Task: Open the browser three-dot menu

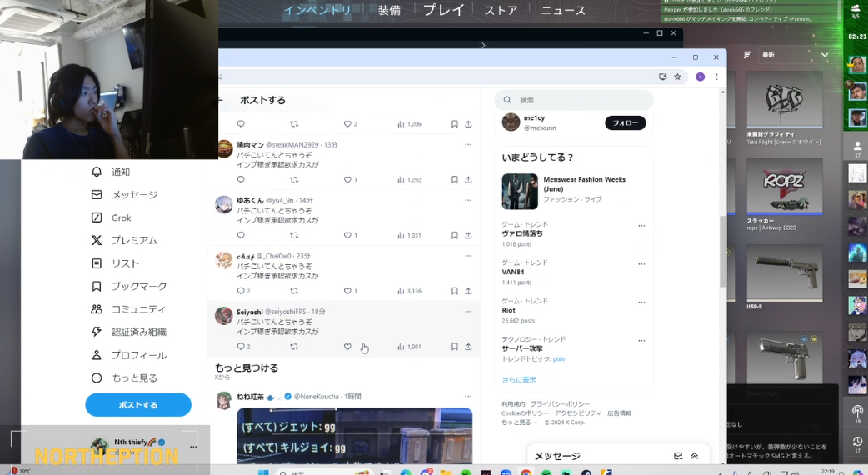Action: (716, 77)
